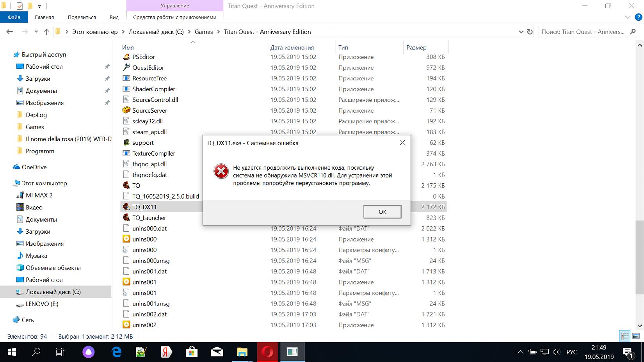
Task: Open the Microsoft Store taskbar icon
Action: 192,352
